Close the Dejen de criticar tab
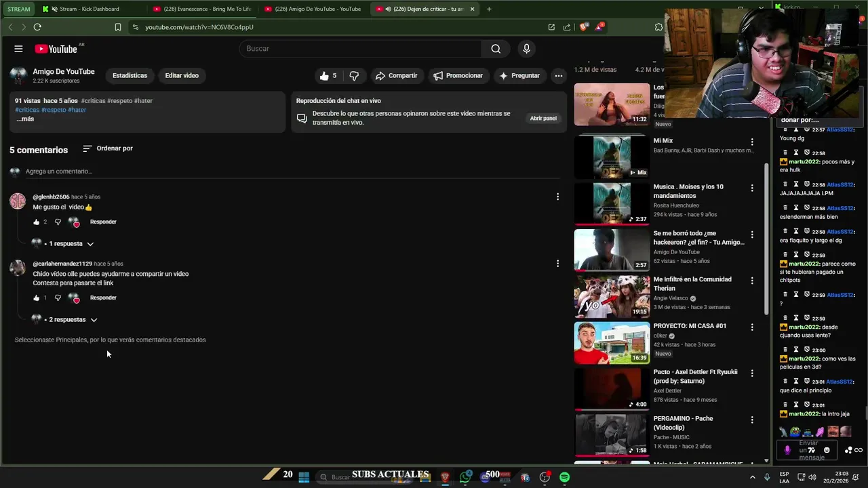Viewport: 868px width, 488px height. pos(473,9)
